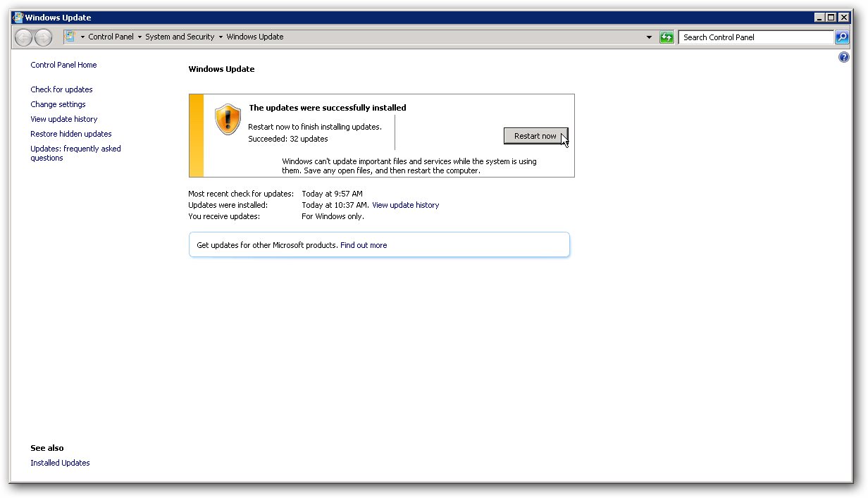Open Updates: frequently asked questions link
868x498 pixels.
75,153
